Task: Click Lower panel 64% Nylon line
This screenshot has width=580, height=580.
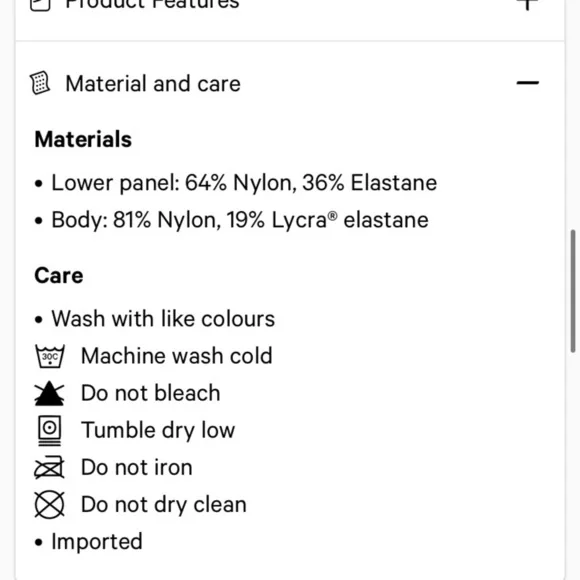Action: [x=244, y=183]
